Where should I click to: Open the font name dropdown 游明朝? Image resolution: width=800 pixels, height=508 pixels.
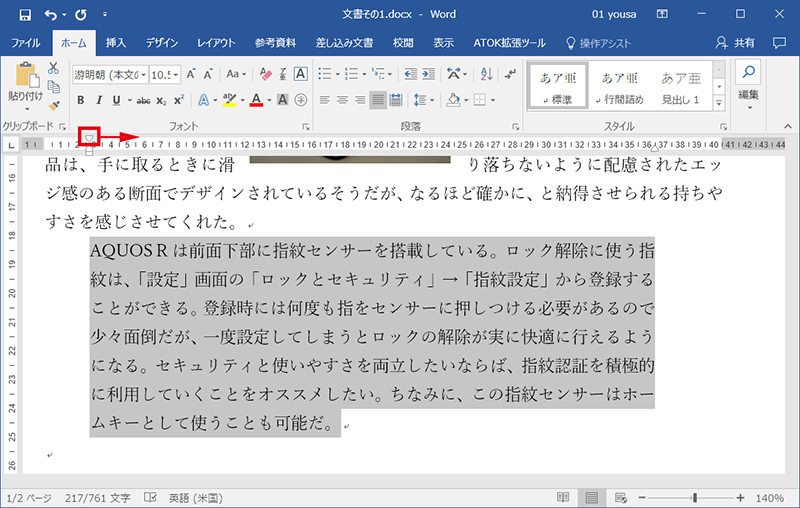coord(144,75)
